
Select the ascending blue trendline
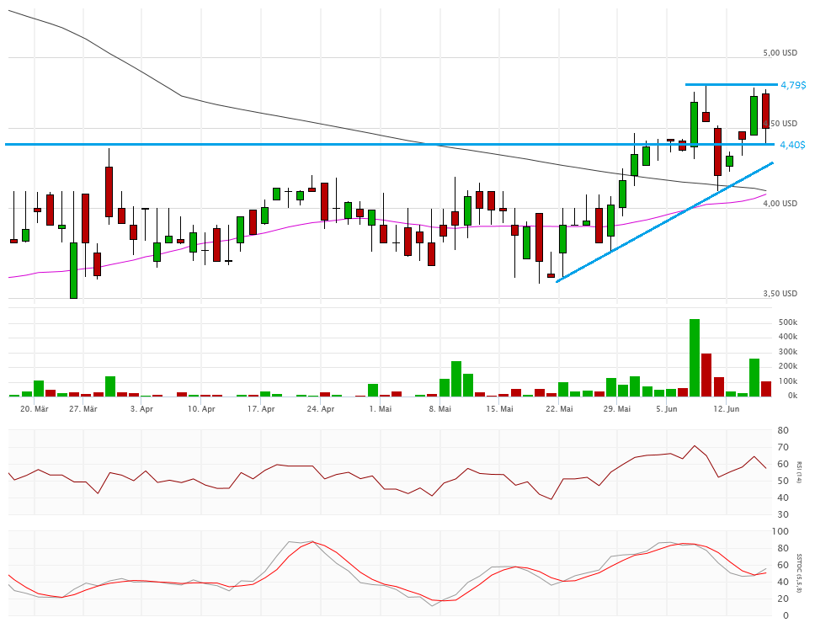click(x=665, y=221)
